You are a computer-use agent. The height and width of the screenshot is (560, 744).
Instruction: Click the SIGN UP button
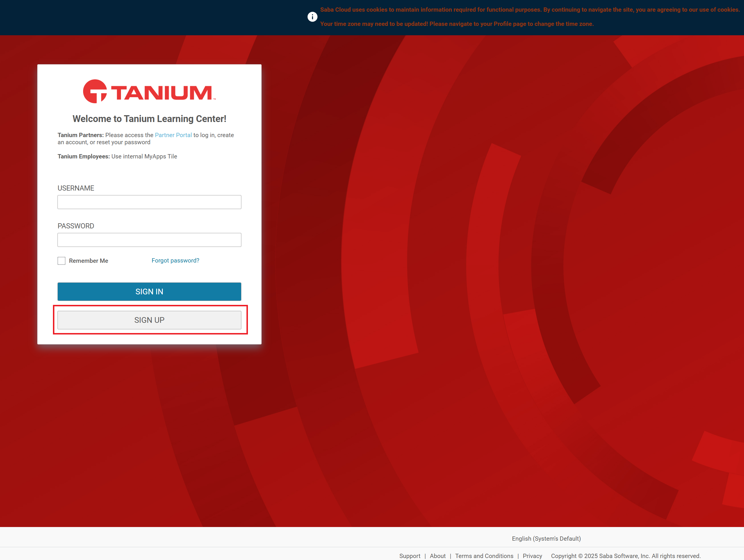(149, 320)
